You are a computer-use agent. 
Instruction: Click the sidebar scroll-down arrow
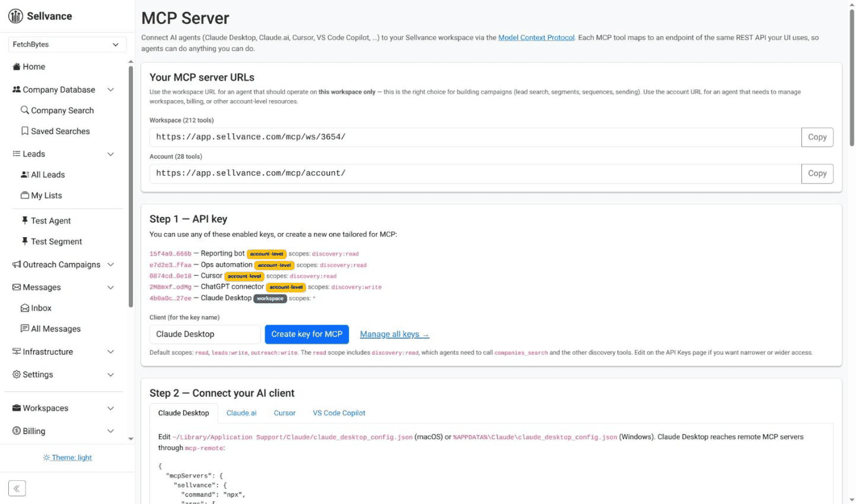(x=131, y=439)
